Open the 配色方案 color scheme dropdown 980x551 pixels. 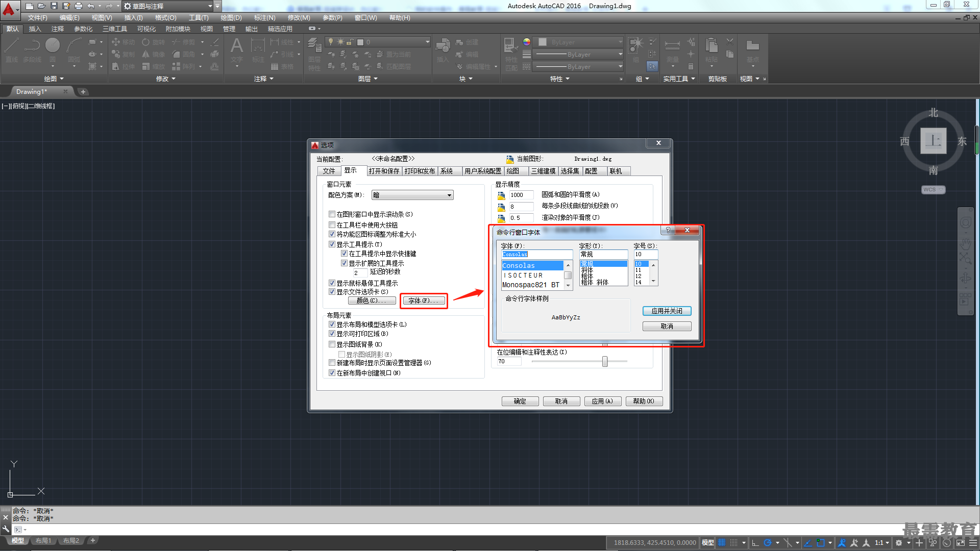(412, 195)
